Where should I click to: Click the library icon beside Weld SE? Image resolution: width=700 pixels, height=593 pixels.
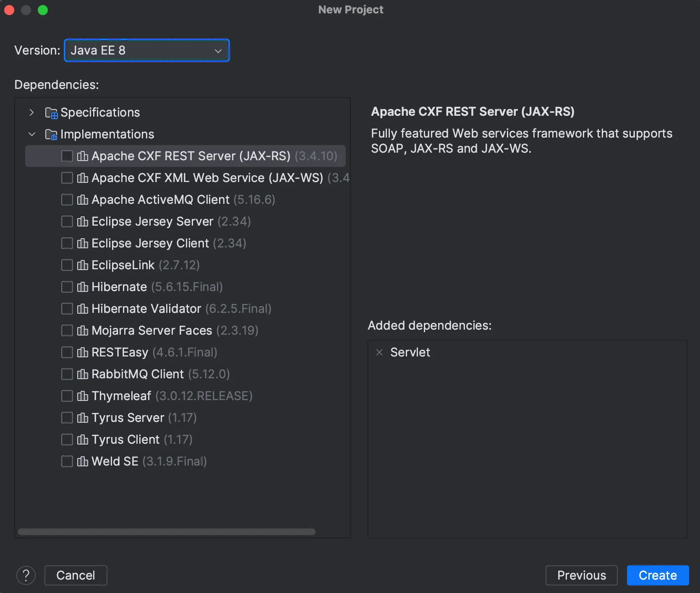[83, 461]
